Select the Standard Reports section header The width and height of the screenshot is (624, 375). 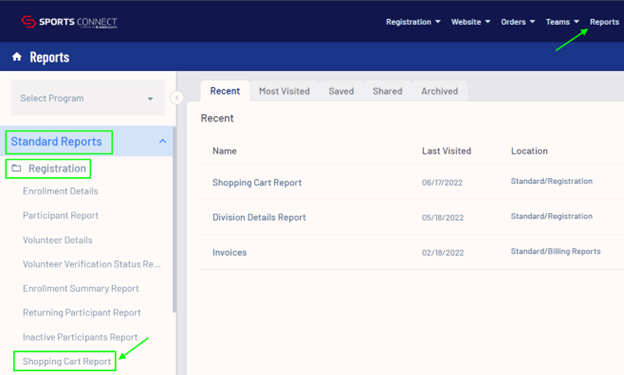56,141
